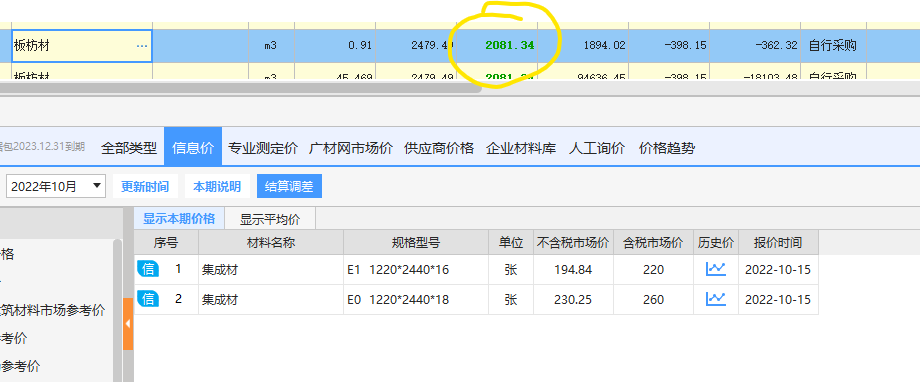Click the 含税市场价 column header
Viewport: 920px width, 382px height.
pos(653,242)
